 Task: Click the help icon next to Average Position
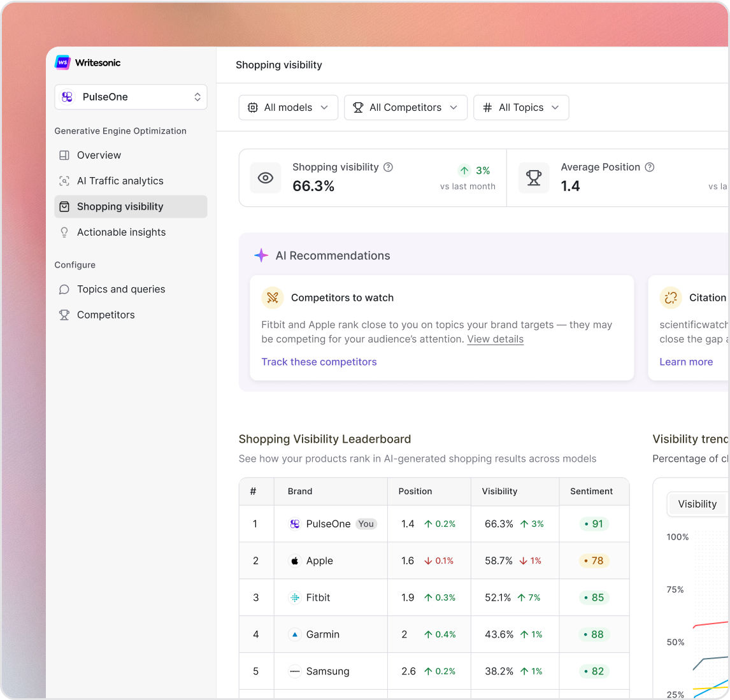pyautogui.click(x=650, y=167)
